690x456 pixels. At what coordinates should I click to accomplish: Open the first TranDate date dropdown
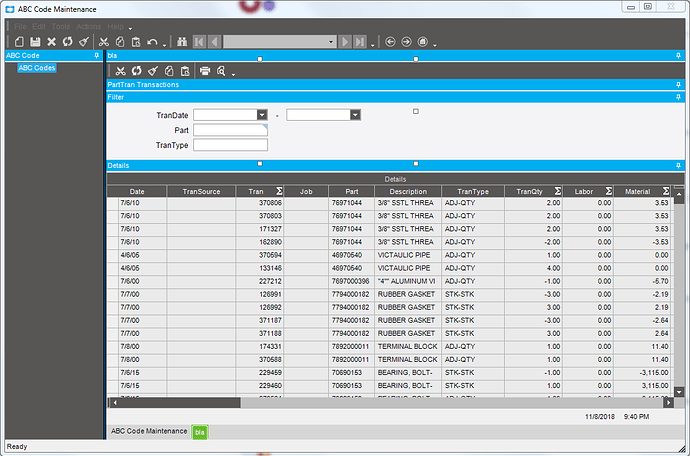(x=262, y=115)
